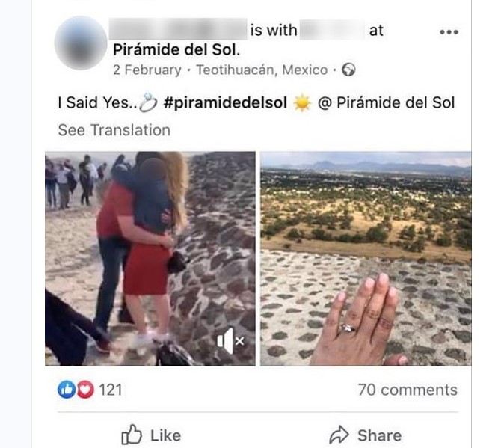The width and height of the screenshot is (504, 448).
Task: Click the Share button label
Action: pyautogui.click(x=380, y=435)
